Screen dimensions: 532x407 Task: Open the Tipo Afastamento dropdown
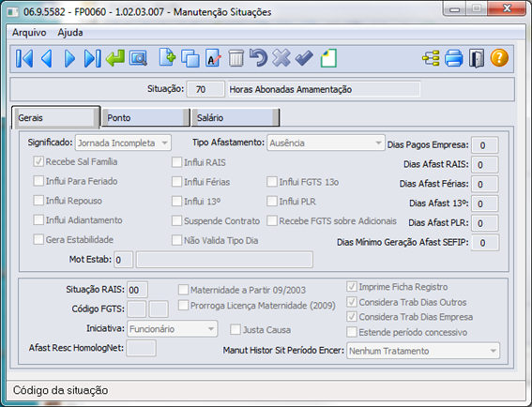[326, 143]
